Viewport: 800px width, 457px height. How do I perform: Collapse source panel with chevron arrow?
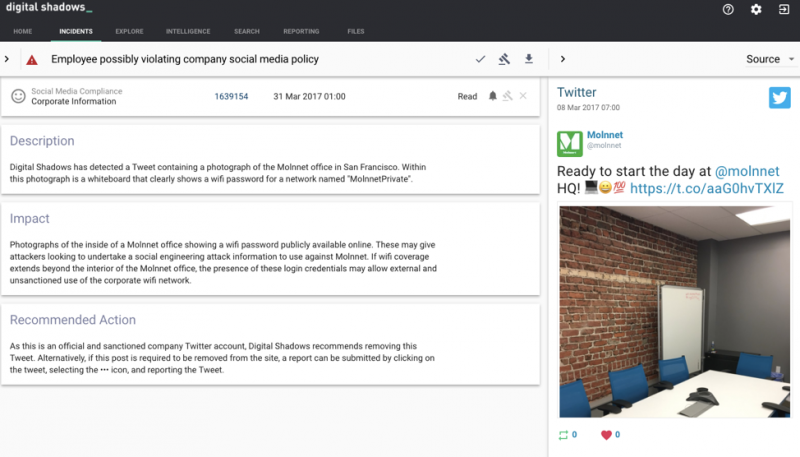point(563,59)
